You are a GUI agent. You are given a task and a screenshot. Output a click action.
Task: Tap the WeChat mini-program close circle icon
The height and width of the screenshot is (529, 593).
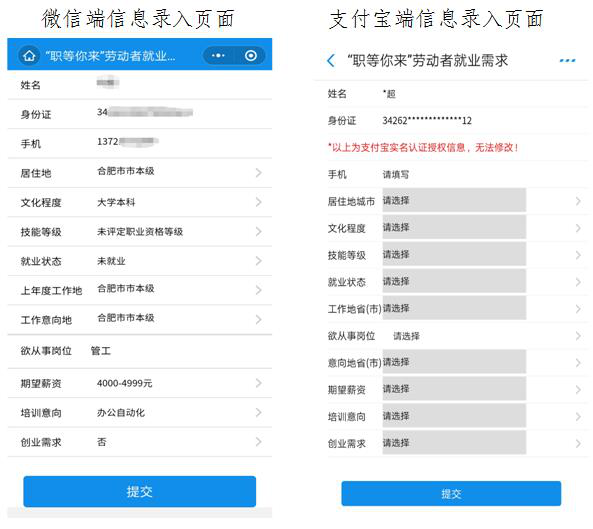pyautogui.click(x=251, y=56)
